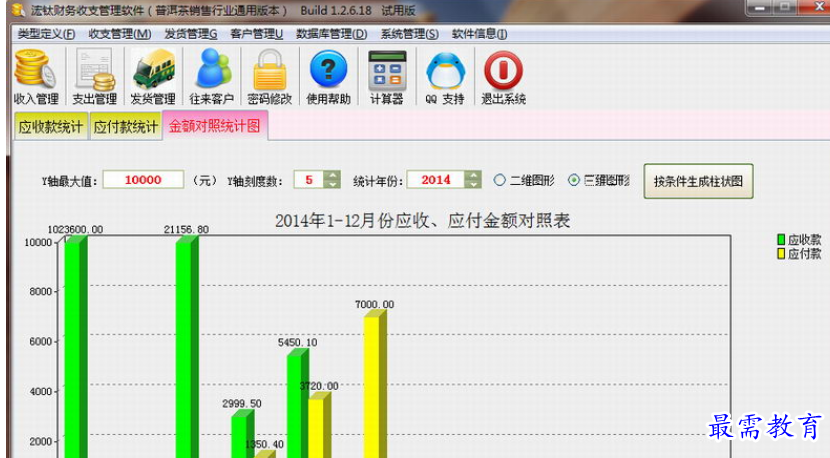Screen dimensions: 830x458
Task: Open 往来客户 customers icon
Action: click(x=212, y=69)
